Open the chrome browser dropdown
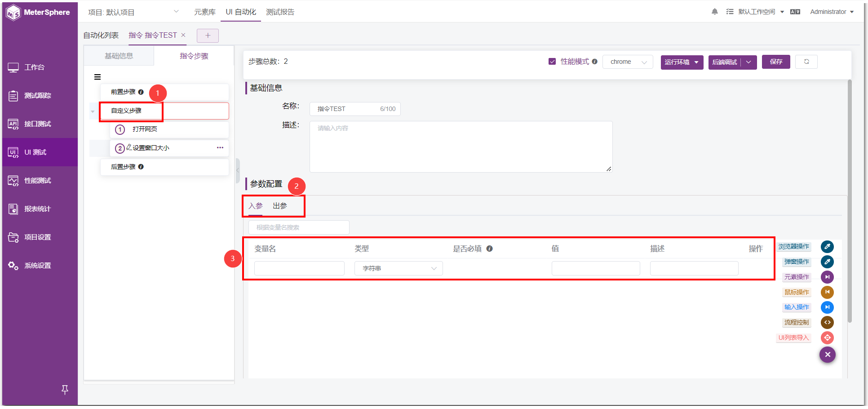Image resolution: width=868 pixels, height=409 pixels. [628, 62]
